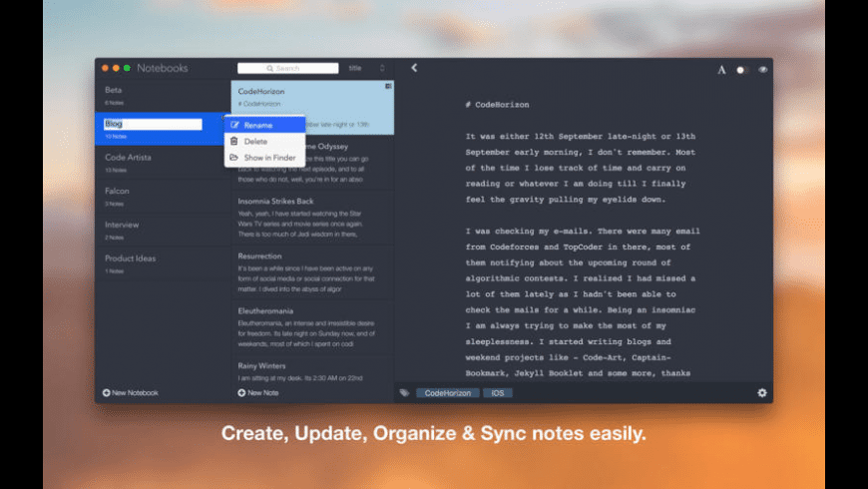The width and height of the screenshot is (868, 489).
Task: Click the Search field in notes list
Action: coord(288,68)
